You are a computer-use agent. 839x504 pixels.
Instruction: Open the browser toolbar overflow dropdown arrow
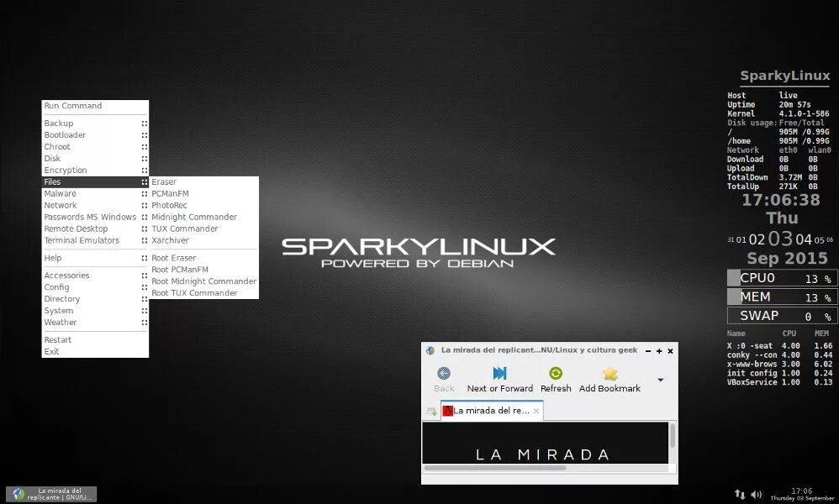661,380
